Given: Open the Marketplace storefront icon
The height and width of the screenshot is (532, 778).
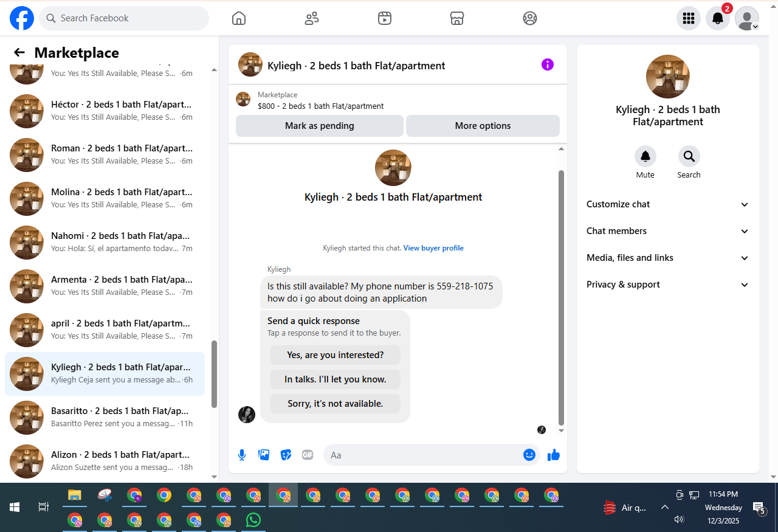Looking at the screenshot, I should click(457, 18).
